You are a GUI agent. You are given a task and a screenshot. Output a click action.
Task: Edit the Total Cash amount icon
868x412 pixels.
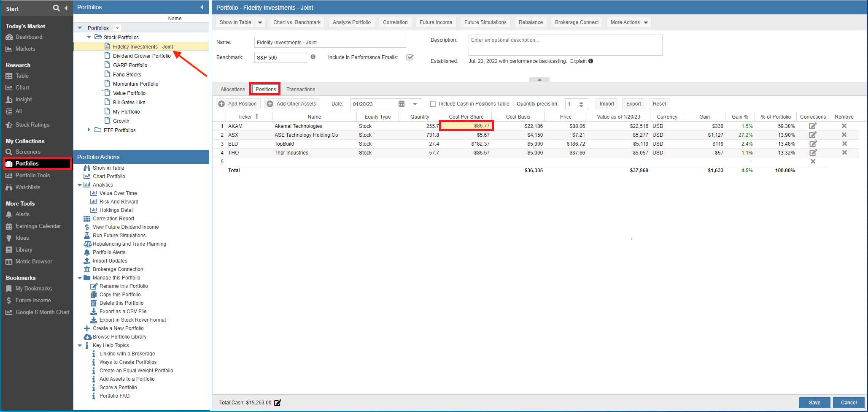278,403
